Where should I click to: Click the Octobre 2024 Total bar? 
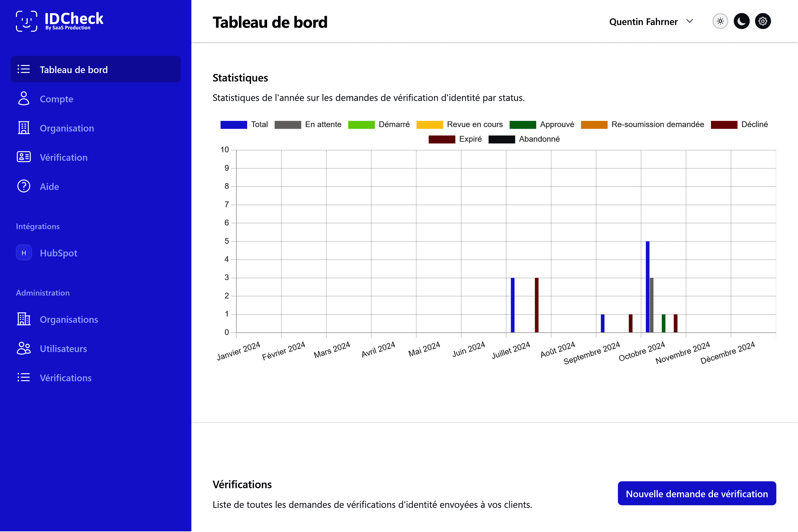tap(647, 287)
